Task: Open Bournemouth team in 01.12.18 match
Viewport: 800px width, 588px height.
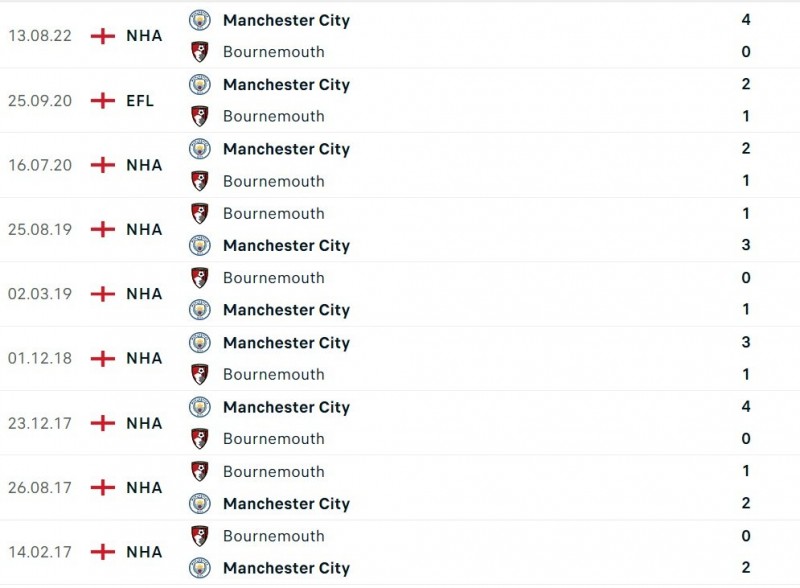Action: 273,375
